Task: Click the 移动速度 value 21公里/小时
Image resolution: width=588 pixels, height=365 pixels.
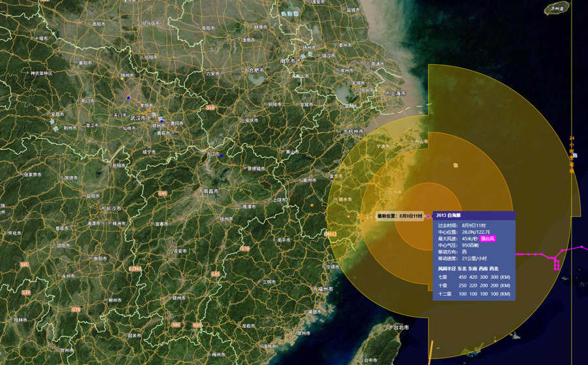Action: (474, 258)
